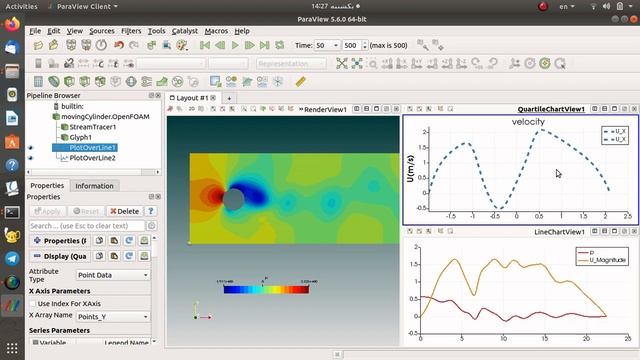Enable Use Index For XAxis checkbox
Image resolution: width=640 pixels, height=360 pixels.
(33, 304)
